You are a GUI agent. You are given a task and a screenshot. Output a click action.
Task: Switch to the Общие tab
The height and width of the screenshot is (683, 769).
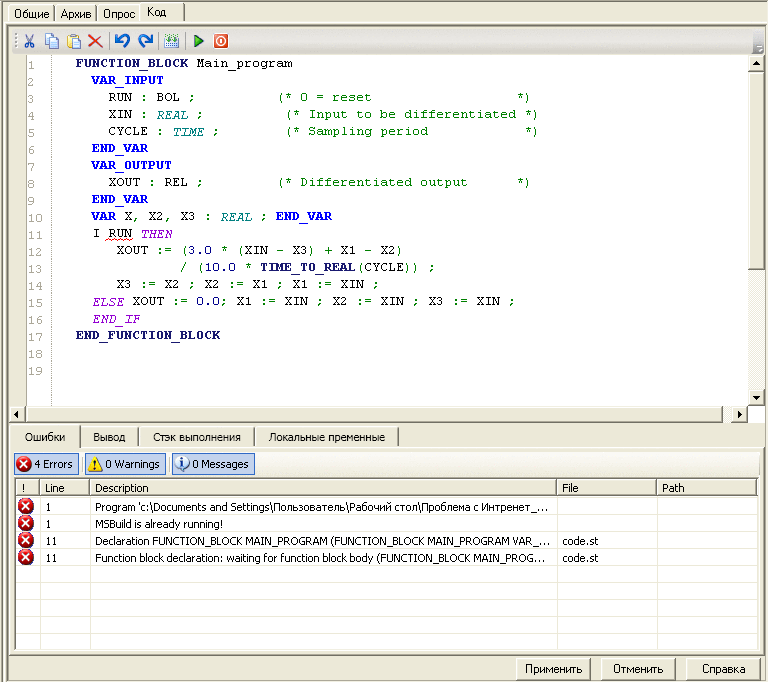click(x=31, y=14)
